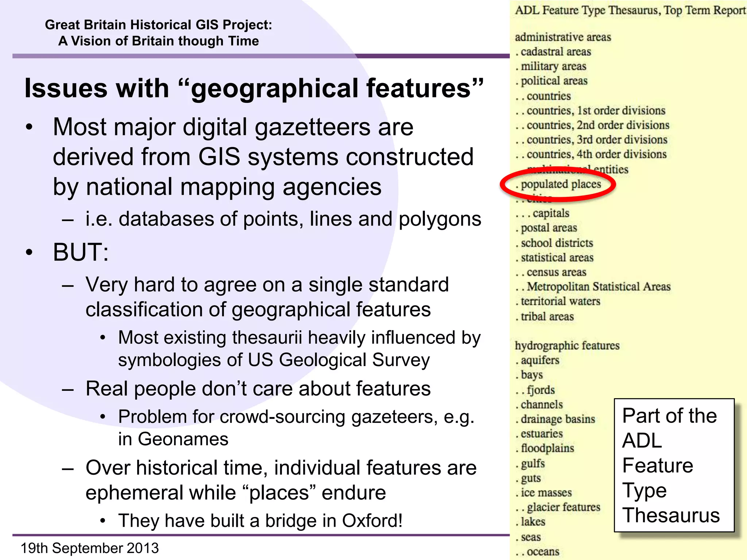Screen dimensions: 747x560
Task: Click the 'ADL Feature Type Thesaurus, Top Term Report' heading
Action: (630, 10)
